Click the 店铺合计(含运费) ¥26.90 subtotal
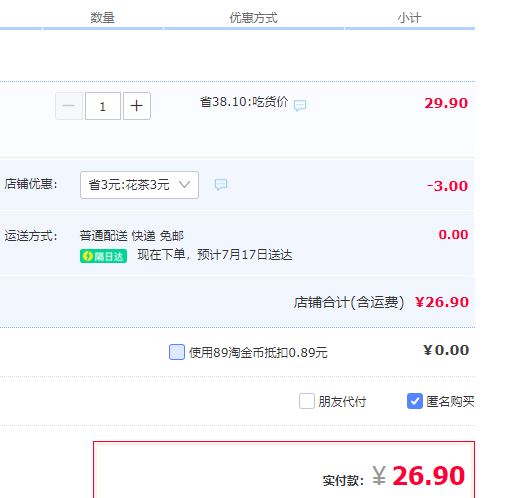 click(381, 302)
